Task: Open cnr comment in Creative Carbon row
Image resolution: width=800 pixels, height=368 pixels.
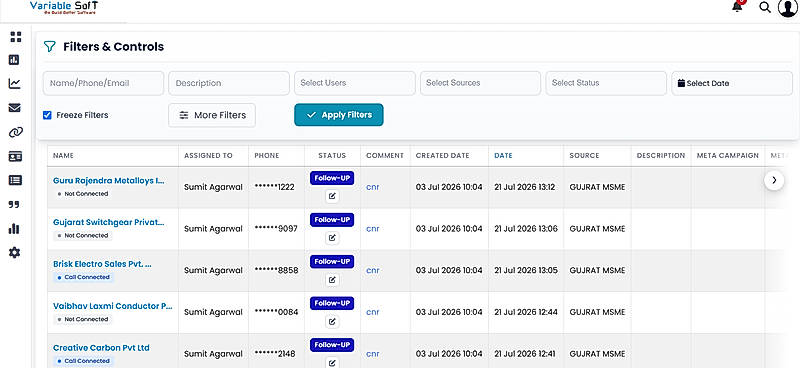Action: (372, 354)
